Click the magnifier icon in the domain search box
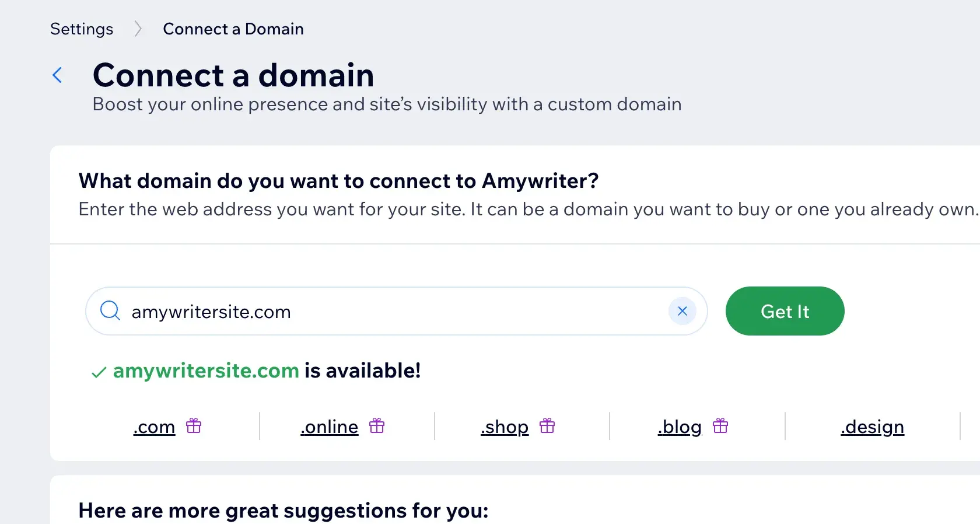The image size is (980, 524). pos(110,310)
